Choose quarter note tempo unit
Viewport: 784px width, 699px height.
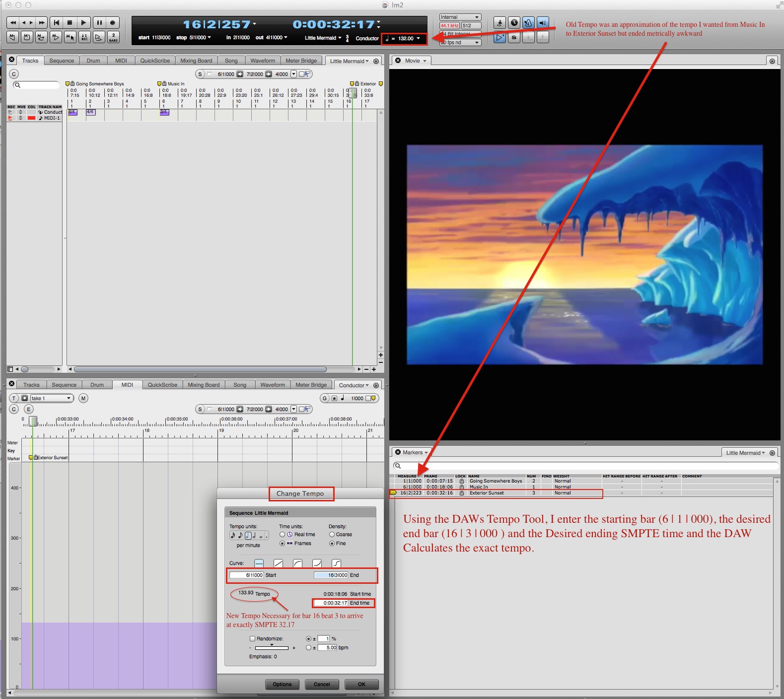pos(248,535)
